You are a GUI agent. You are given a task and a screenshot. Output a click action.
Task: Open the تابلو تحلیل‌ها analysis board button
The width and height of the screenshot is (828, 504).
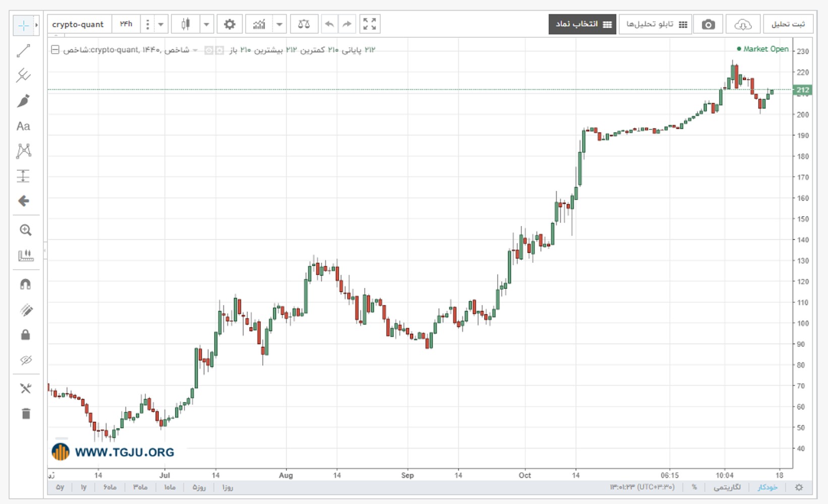pos(655,24)
